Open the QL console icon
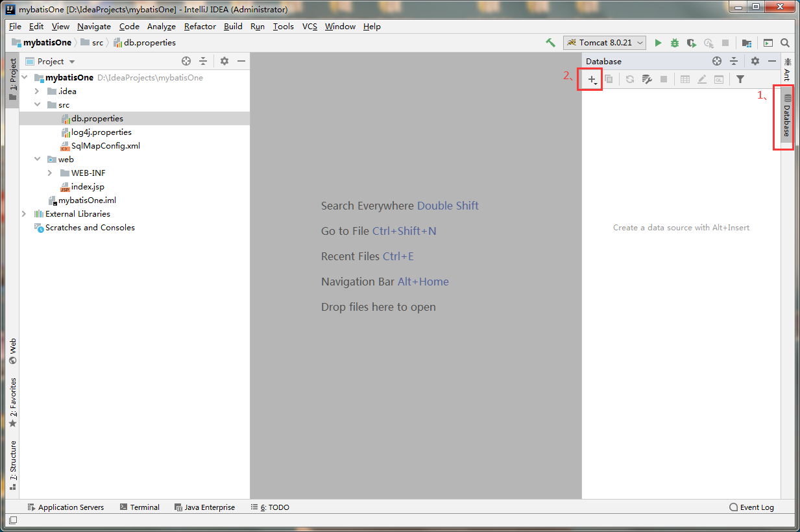800x532 pixels. [719, 79]
